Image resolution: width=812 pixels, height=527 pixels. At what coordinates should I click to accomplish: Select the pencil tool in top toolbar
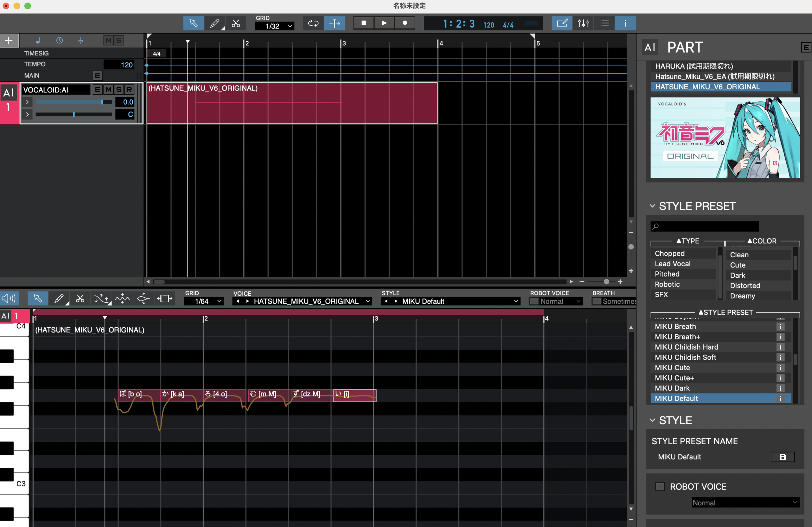(x=215, y=23)
